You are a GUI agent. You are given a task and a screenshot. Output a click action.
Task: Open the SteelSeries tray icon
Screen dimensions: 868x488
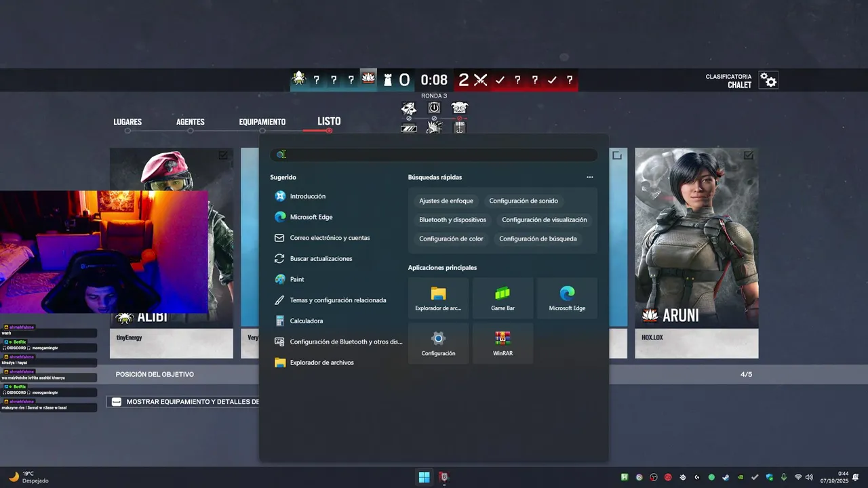click(x=683, y=477)
